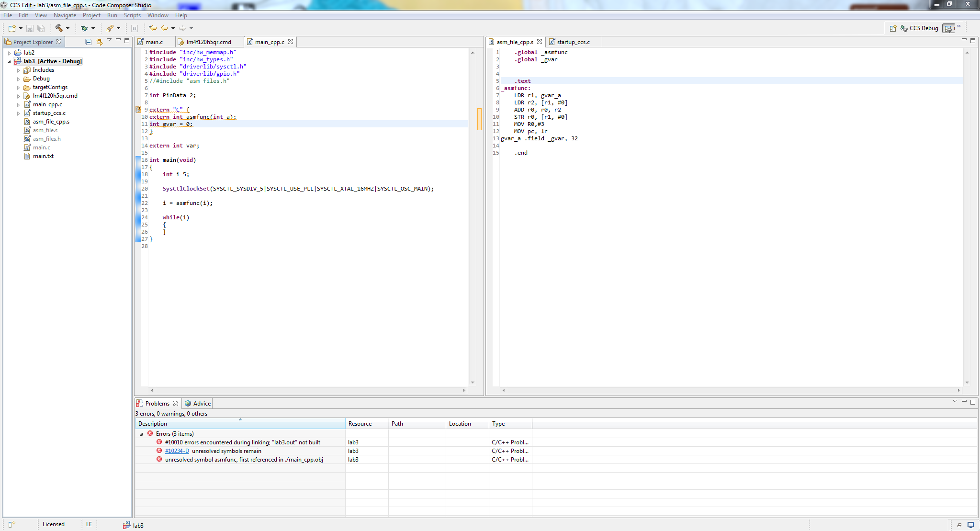Sort problems by Resource column header

point(367,424)
